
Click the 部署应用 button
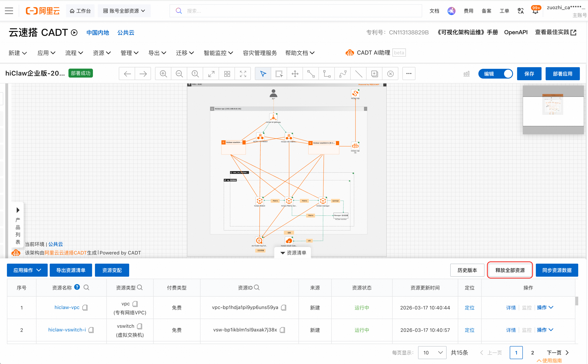563,74
